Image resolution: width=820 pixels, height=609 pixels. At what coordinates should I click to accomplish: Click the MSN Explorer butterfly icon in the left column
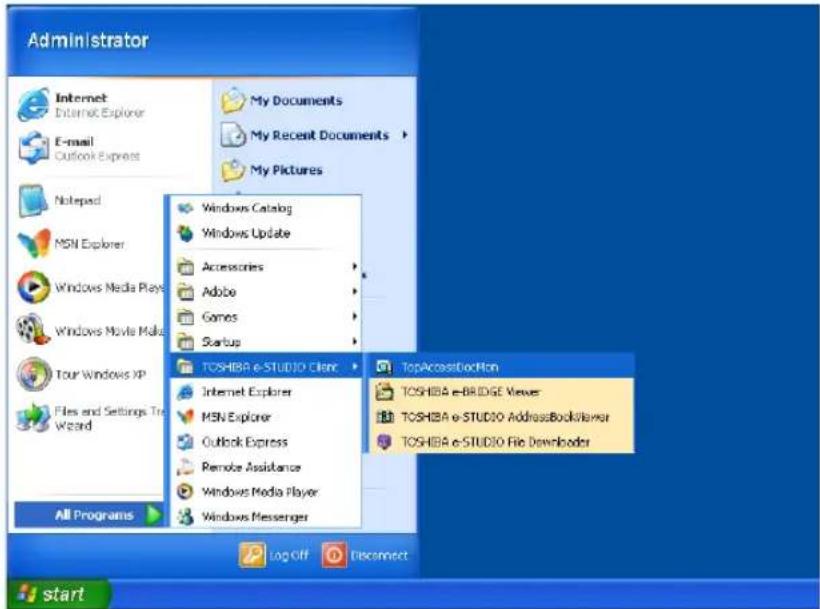coord(33,244)
